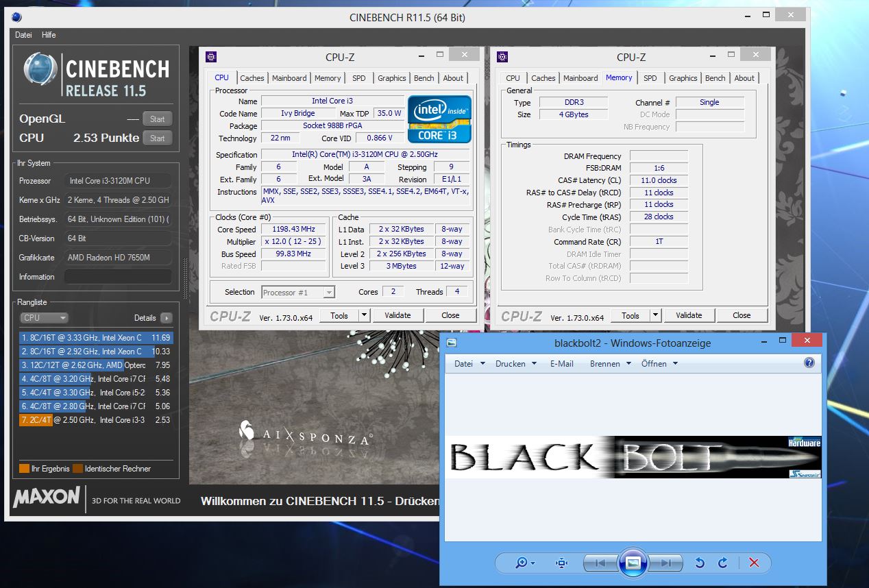The width and height of the screenshot is (869, 588).
Task: Click Tools button in left CPU-Z
Action: click(x=339, y=315)
